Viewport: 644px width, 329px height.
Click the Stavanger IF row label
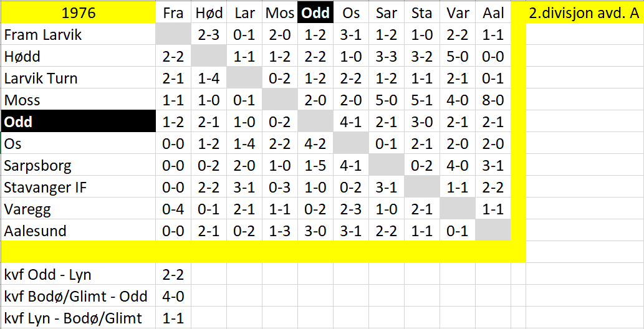[79, 187]
